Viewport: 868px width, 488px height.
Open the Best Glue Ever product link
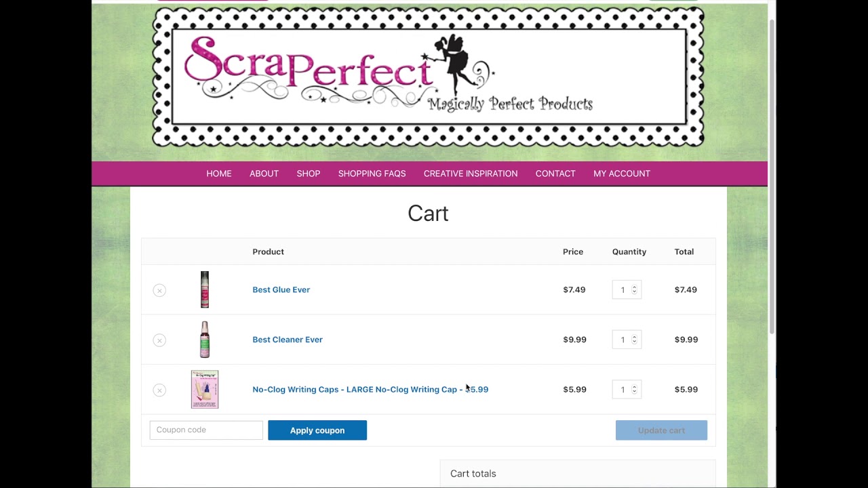coord(281,289)
